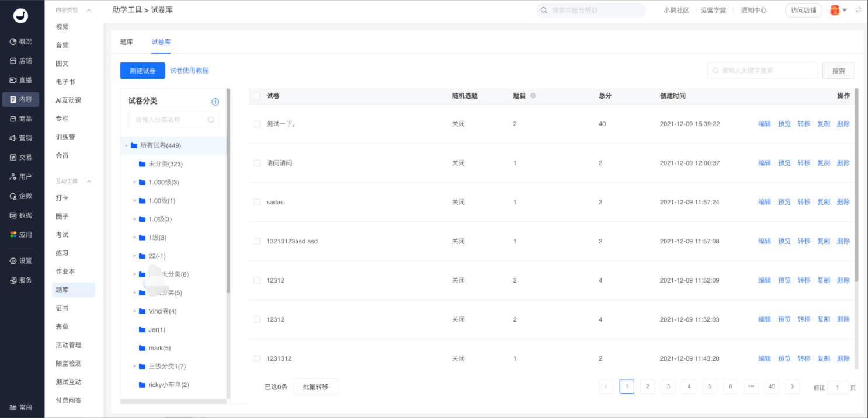Tick the checkbox for 测试一下。 row
Viewport: 868px width, 418px height.
256,124
